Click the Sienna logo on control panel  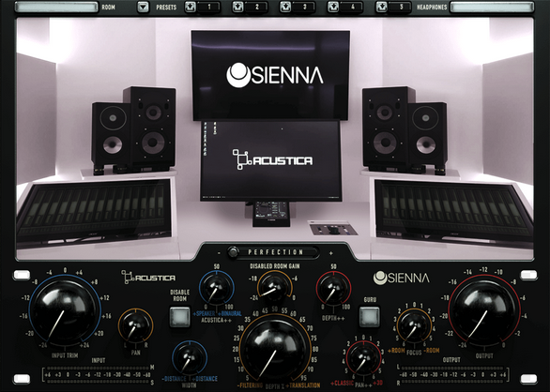coord(401,278)
